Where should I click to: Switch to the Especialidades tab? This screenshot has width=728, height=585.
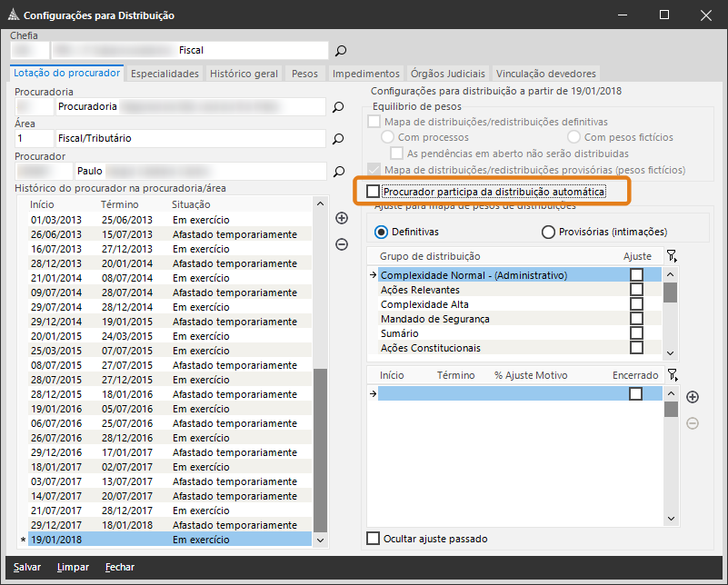pos(165,74)
